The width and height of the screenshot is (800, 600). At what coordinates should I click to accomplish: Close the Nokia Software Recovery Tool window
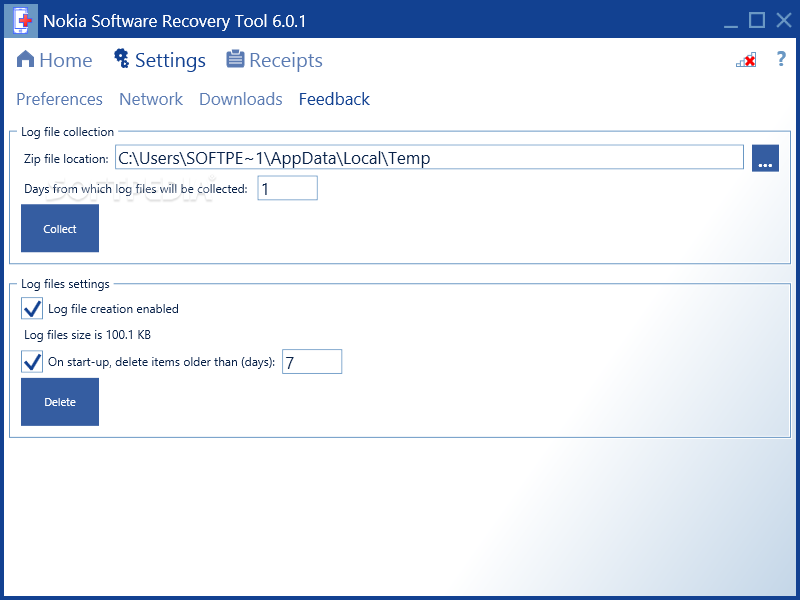click(x=784, y=20)
